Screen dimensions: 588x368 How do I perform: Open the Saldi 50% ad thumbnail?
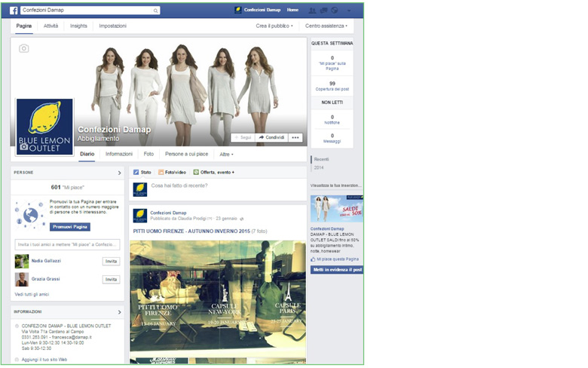[x=337, y=209]
